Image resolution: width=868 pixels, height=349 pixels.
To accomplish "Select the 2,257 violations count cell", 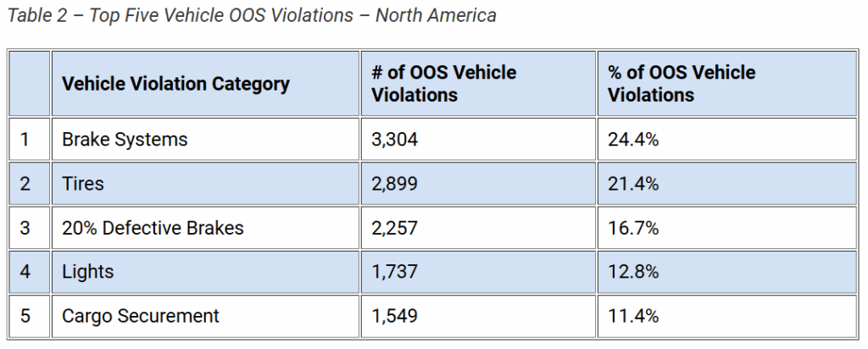I will pyautogui.click(x=395, y=228).
